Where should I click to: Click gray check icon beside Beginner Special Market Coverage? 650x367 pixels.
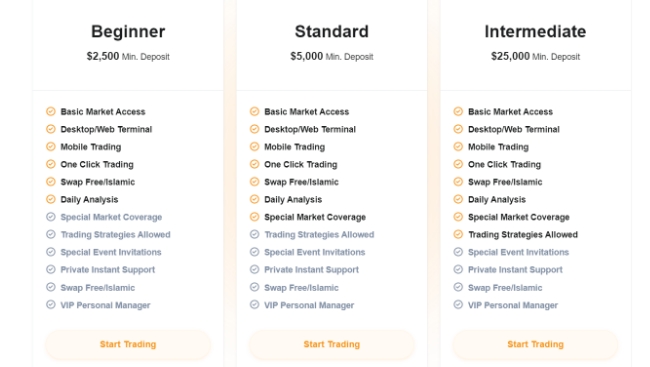pos(51,217)
